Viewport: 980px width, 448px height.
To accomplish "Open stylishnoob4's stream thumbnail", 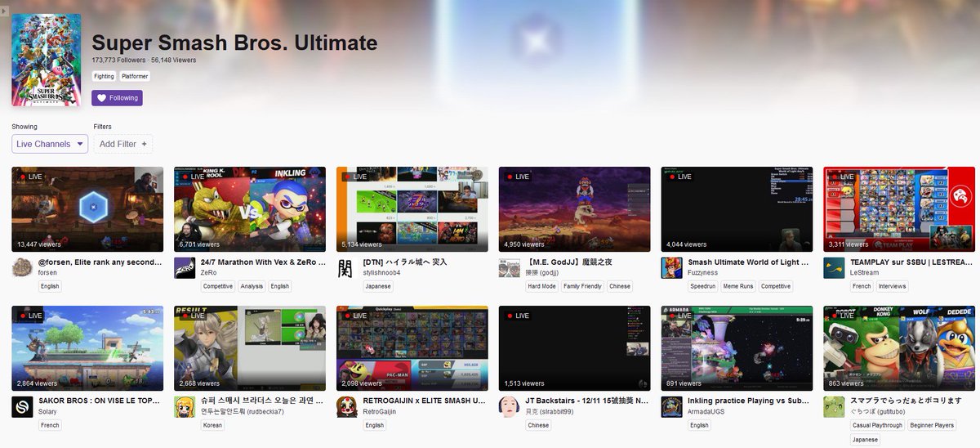I will tap(412, 209).
